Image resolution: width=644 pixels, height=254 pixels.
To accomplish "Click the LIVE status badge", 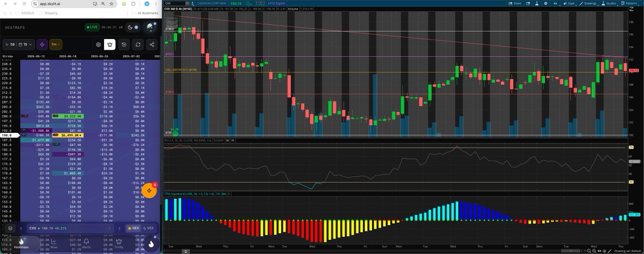I will [92, 27].
